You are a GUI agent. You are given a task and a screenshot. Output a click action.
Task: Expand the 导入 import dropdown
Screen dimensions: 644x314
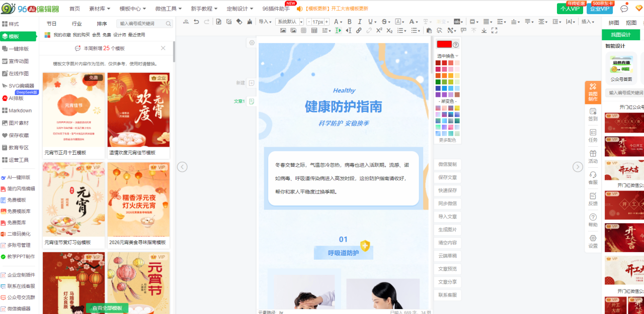pos(264,22)
